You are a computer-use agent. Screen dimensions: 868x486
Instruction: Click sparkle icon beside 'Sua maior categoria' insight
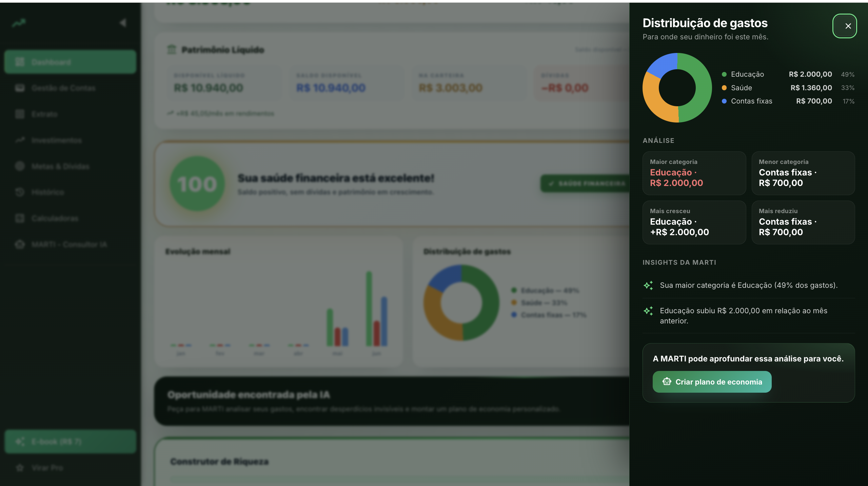pyautogui.click(x=648, y=285)
